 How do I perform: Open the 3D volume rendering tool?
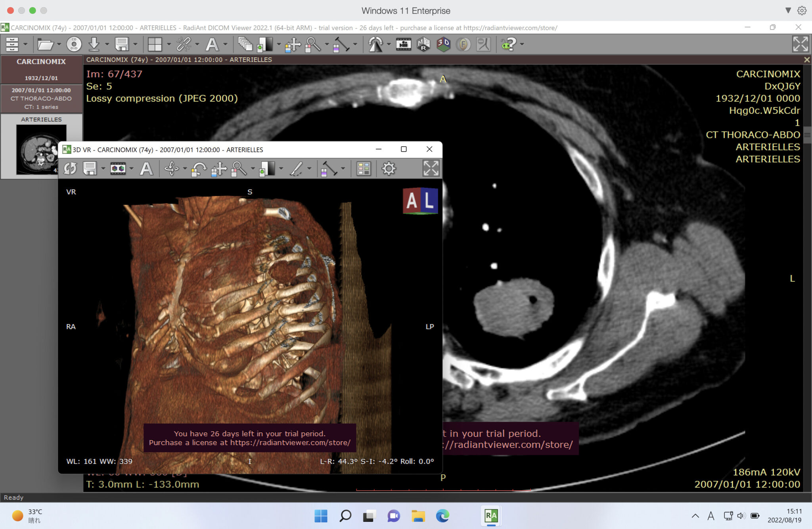pos(443,44)
